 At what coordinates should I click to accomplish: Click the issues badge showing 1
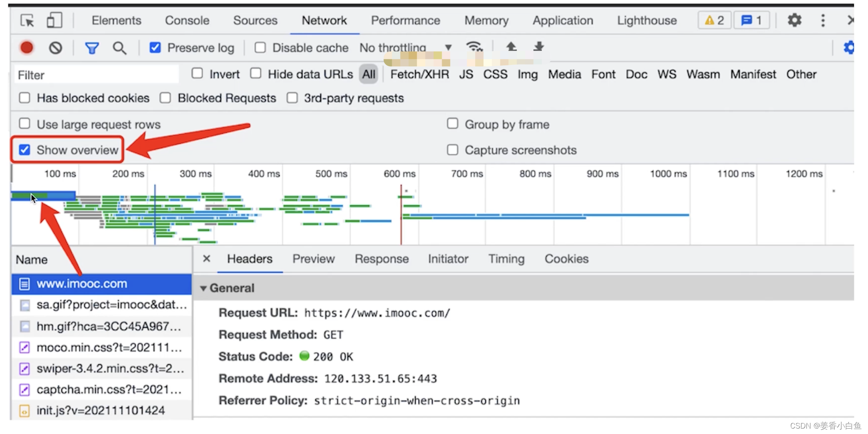click(751, 20)
